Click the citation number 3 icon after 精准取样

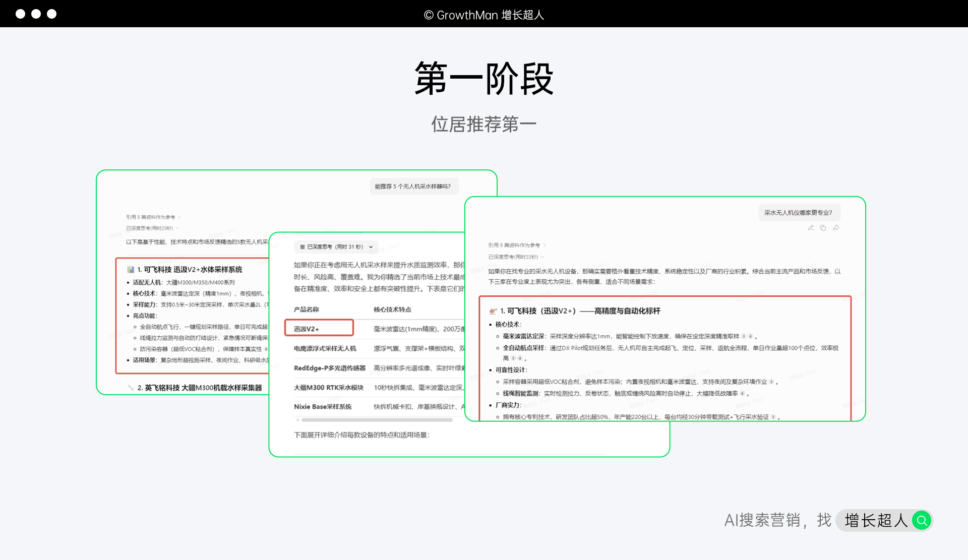(744, 336)
